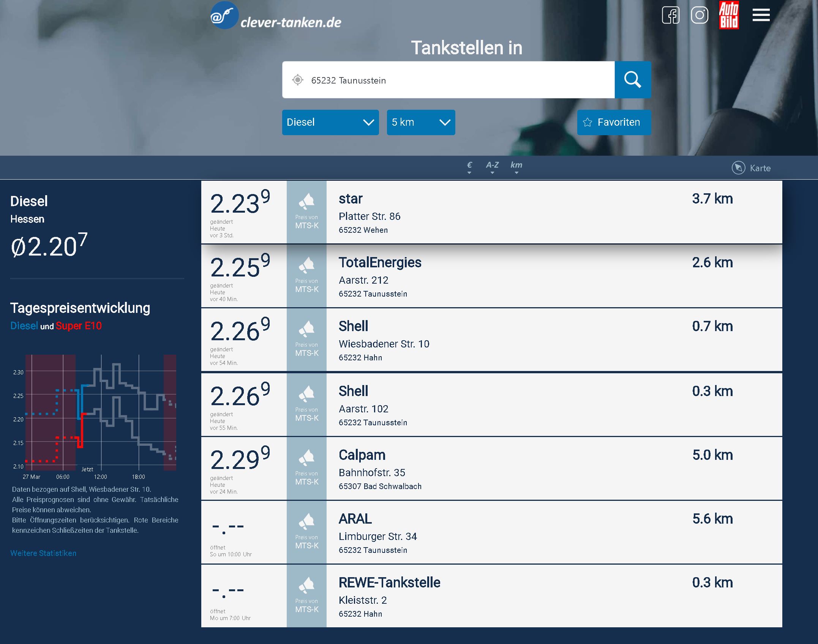Click address Kleiststr. 2

tap(363, 600)
